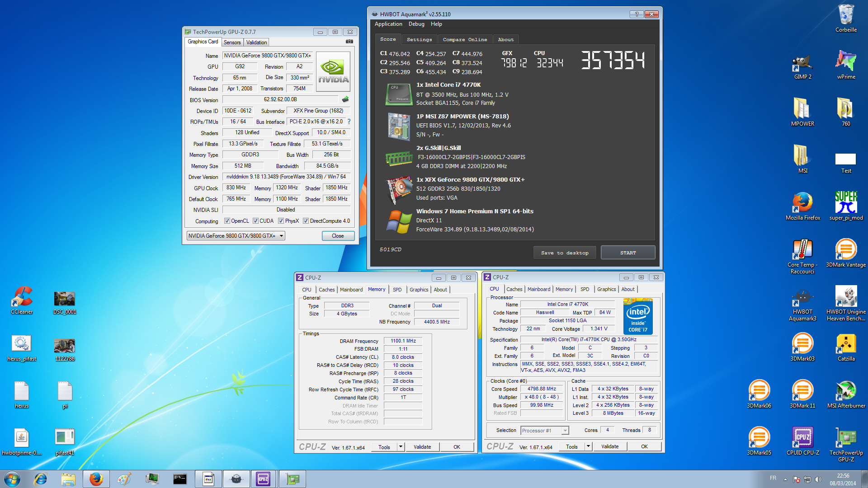The height and width of the screenshot is (488, 868).
Task: Click Save to desktop button
Action: 565,253
